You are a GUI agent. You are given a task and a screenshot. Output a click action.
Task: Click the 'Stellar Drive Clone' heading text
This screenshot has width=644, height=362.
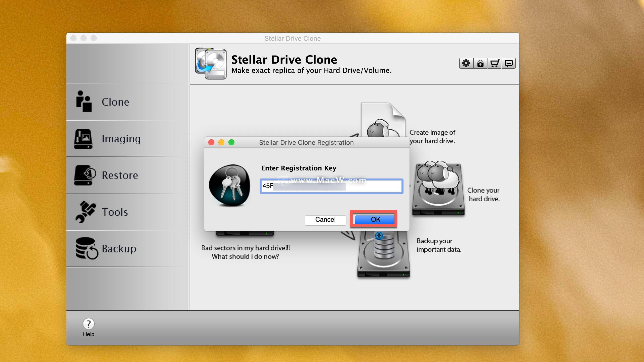pos(284,60)
